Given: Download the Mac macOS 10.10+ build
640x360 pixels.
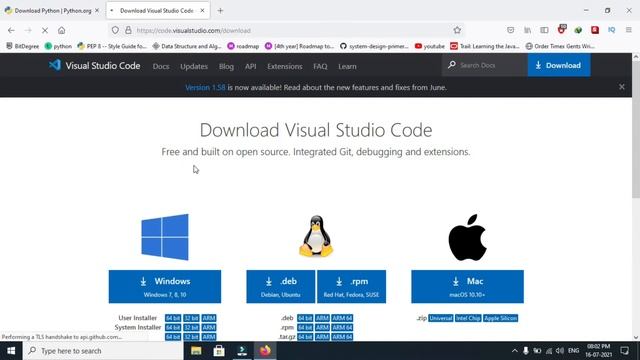Looking at the screenshot, I should coord(467,287).
